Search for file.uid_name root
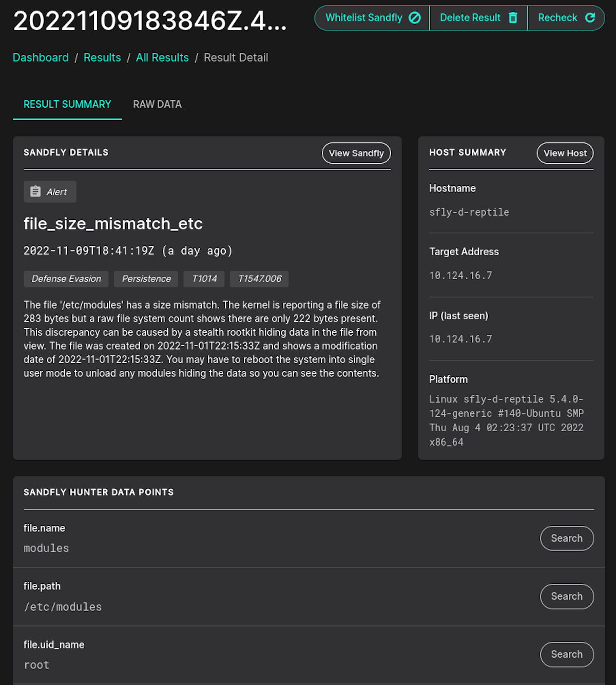Image resolution: width=616 pixels, height=685 pixels. pos(567,654)
